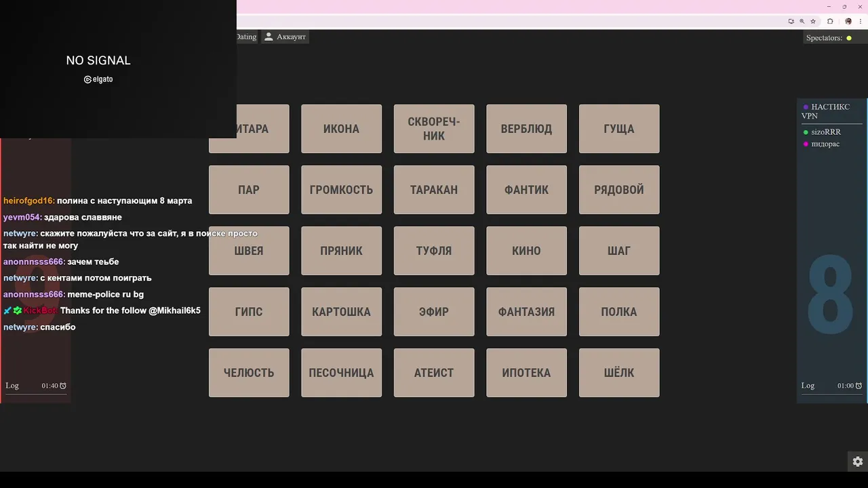Click the green dot beside sizoRRR
868x488 pixels.
[x=806, y=132]
